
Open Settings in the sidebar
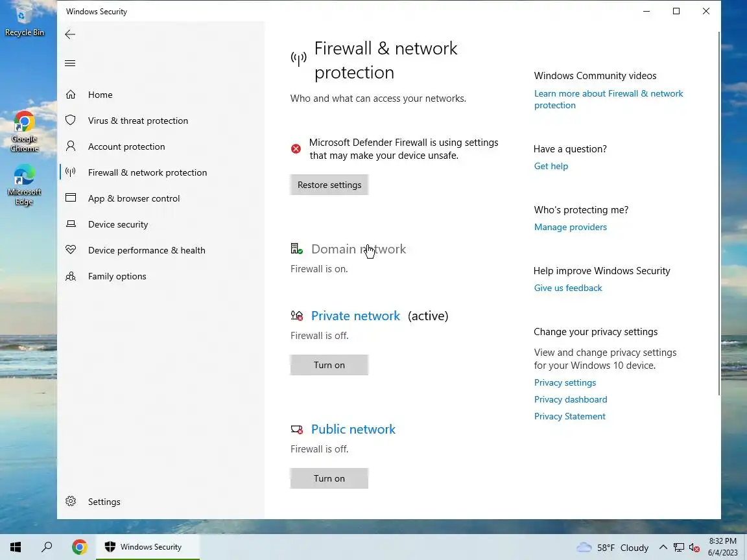pos(104,502)
